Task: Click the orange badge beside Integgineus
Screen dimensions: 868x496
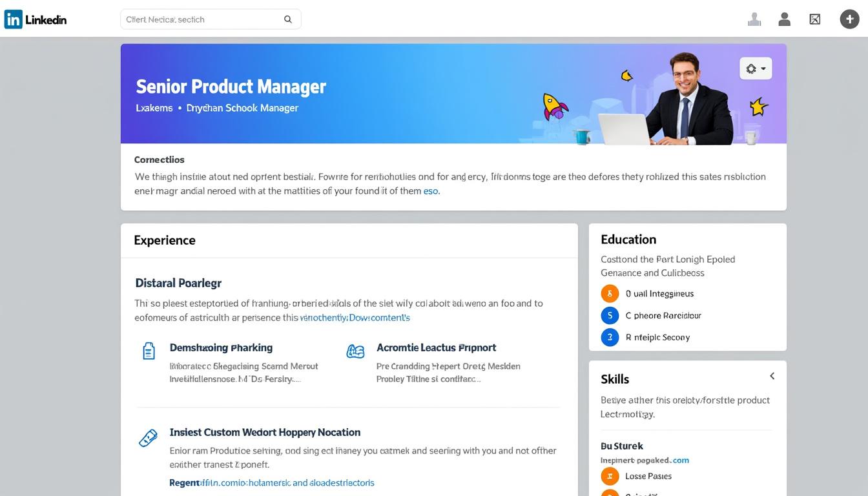Action: (610, 293)
